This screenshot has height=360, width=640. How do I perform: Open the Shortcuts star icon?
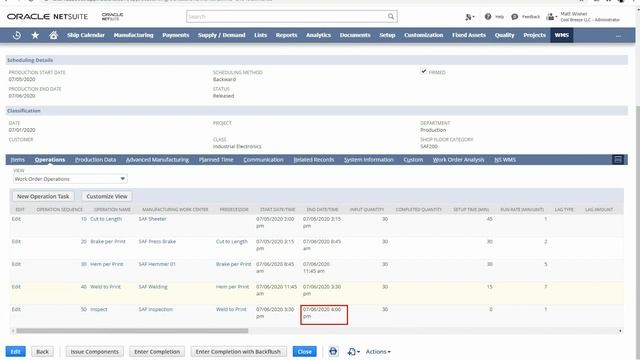click(x=35, y=35)
